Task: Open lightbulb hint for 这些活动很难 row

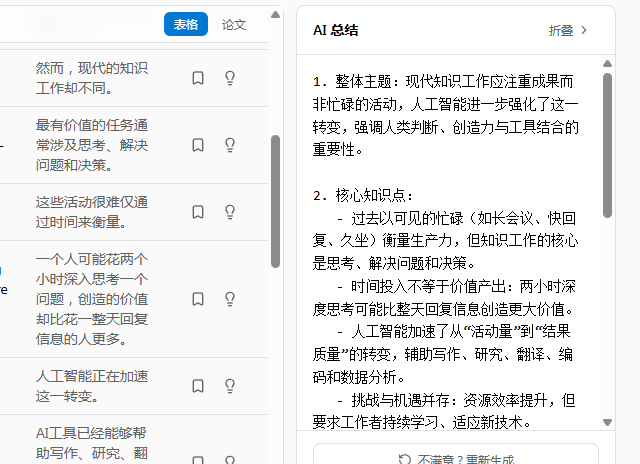Action: coord(230,212)
